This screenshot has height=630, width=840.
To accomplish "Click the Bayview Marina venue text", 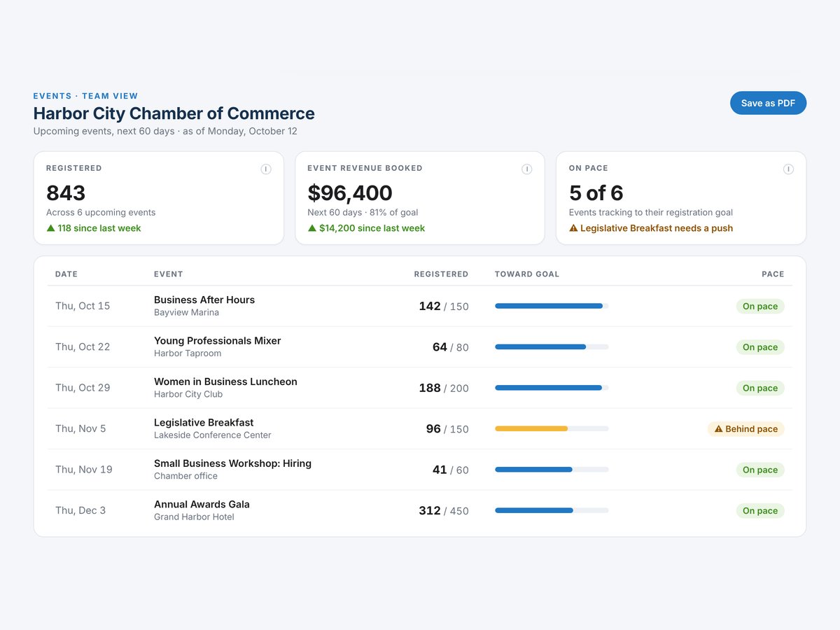I will (x=186, y=312).
